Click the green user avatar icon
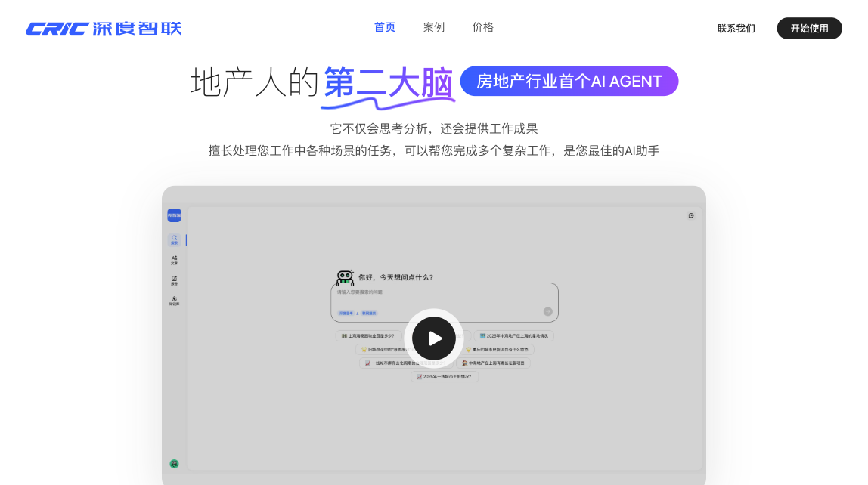Screen dimensions: 868x485 coord(174,464)
